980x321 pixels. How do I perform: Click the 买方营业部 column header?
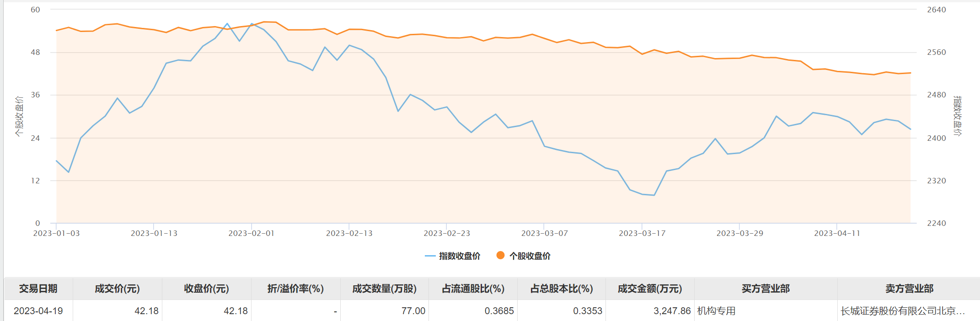(x=766, y=289)
